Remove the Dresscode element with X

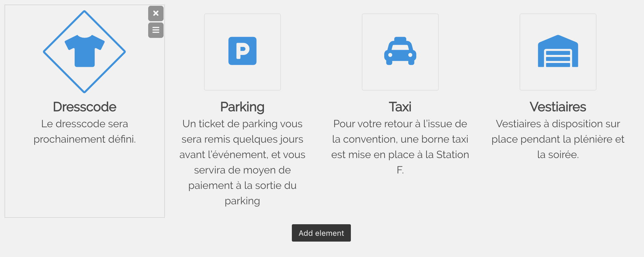(x=156, y=13)
